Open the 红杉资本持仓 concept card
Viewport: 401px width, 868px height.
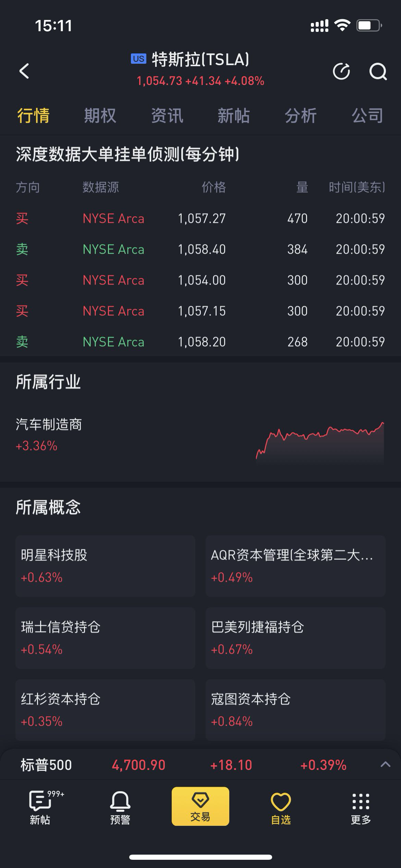105,710
